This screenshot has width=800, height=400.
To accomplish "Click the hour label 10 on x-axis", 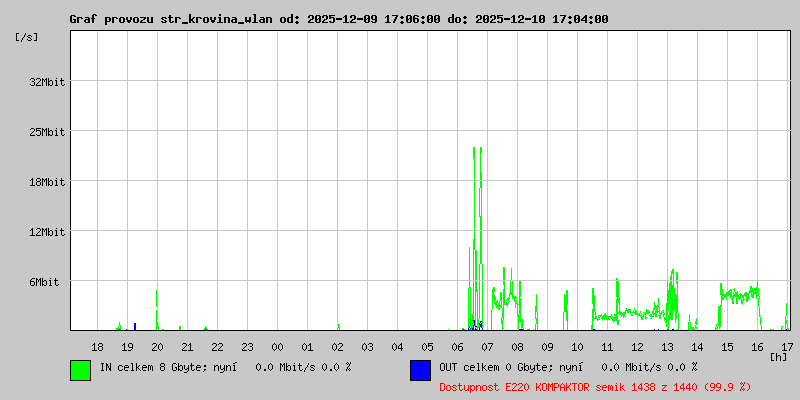I will [578, 347].
